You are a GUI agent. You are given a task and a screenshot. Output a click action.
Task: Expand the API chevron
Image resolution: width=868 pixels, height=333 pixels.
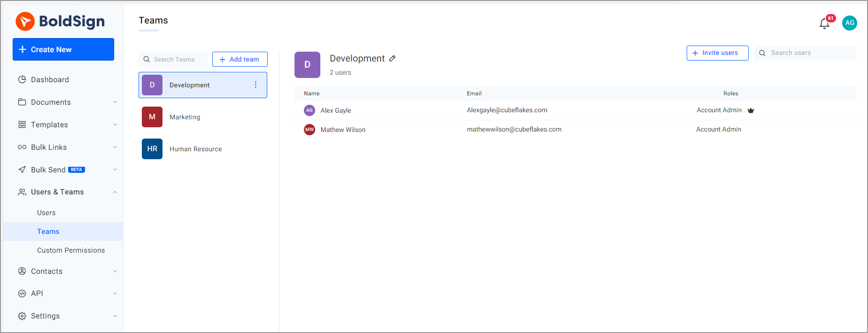(115, 294)
